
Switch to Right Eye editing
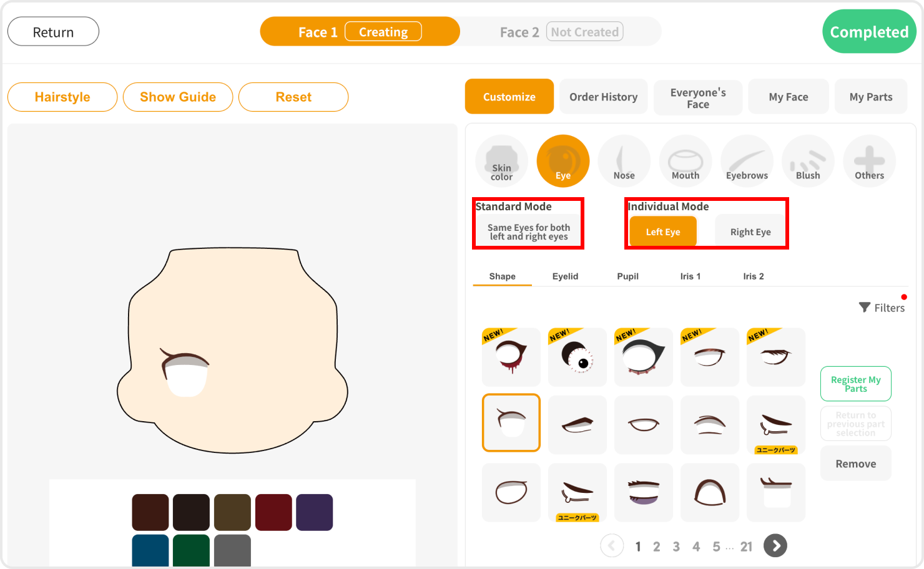point(750,232)
